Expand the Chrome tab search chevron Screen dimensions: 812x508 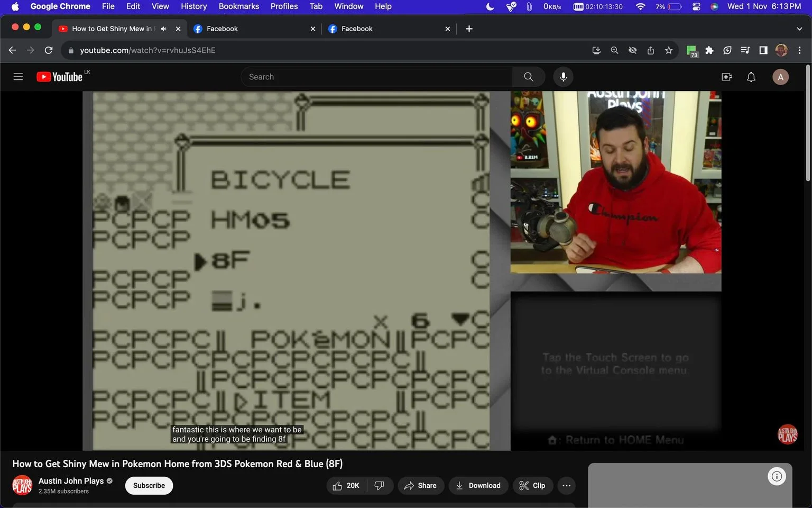click(799, 29)
